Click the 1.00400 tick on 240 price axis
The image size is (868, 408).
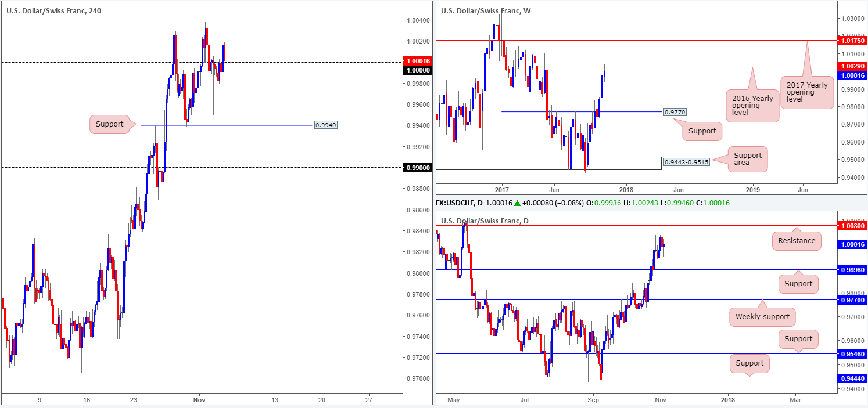417,20
